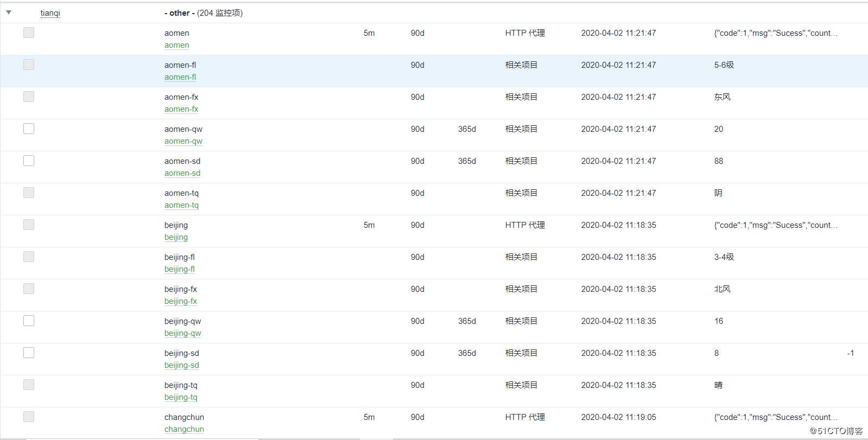Image resolution: width=868 pixels, height=440 pixels.
Task: Click the black aomen-fl item name
Action: pos(180,65)
